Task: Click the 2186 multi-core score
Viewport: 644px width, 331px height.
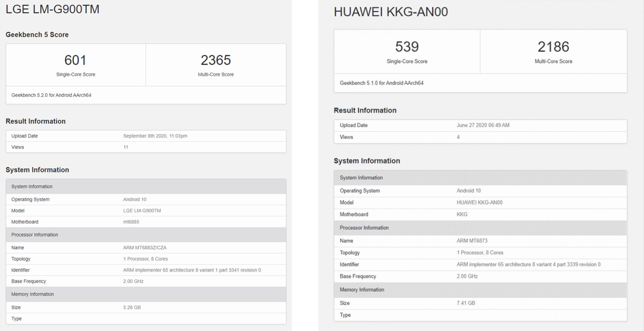Action: tap(553, 47)
